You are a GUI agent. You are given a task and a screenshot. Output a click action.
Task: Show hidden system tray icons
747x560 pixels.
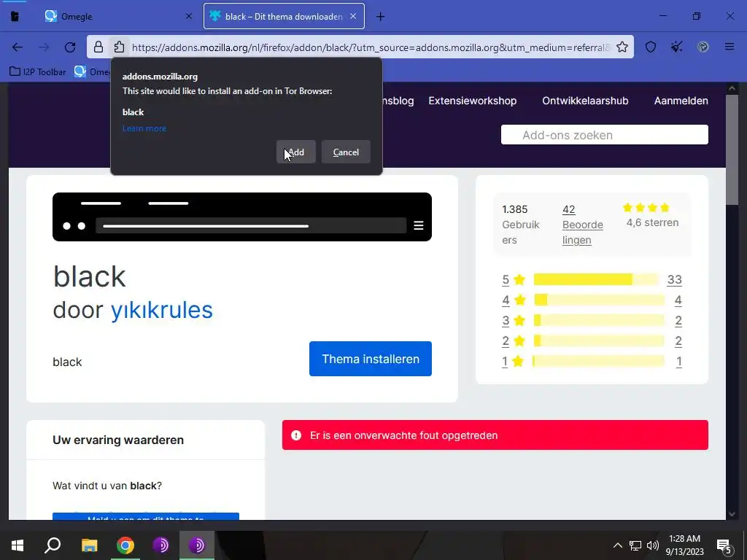tap(617, 545)
